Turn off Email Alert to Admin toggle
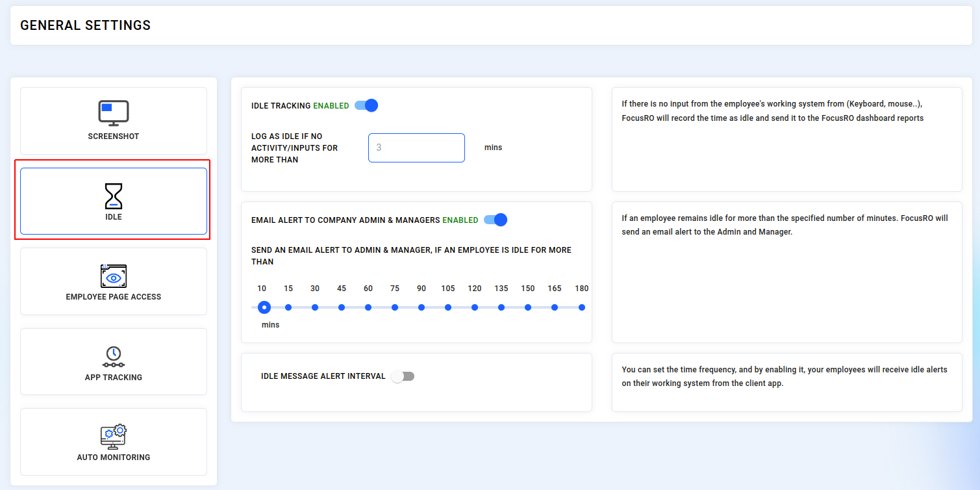The image size is (980, 490). [496, 220]
